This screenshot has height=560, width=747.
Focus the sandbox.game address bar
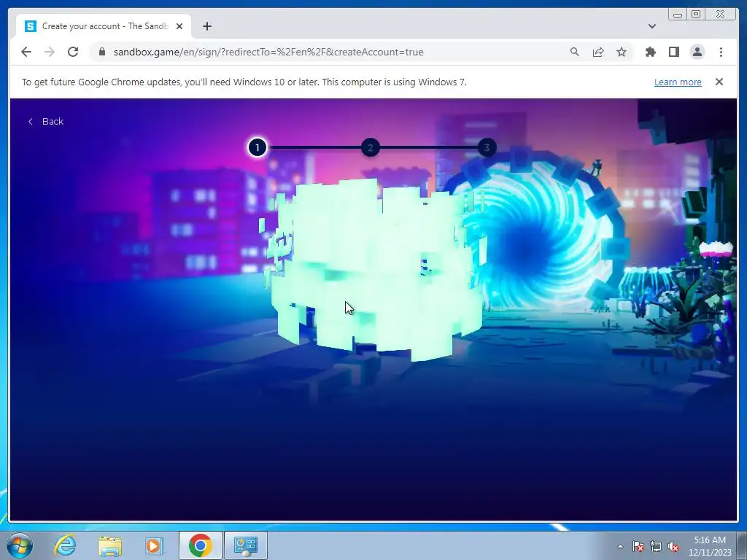coord(268,52)
